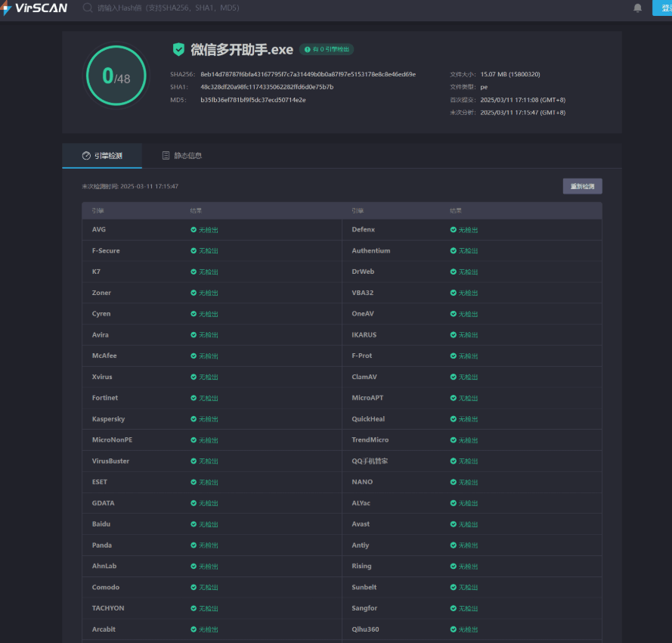Screen dimensions: 672x643
Task: Click the blue 登录 login button
Action: (x=664, y=8)
